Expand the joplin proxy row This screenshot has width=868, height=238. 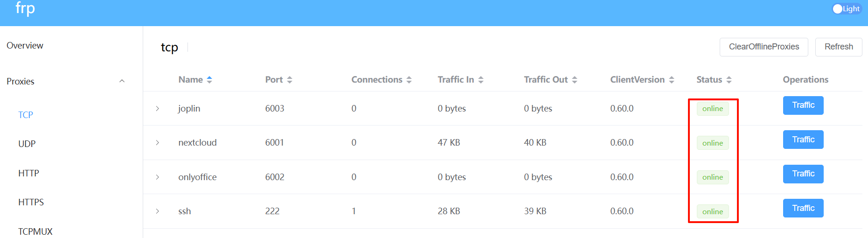[x=158, y=108]
